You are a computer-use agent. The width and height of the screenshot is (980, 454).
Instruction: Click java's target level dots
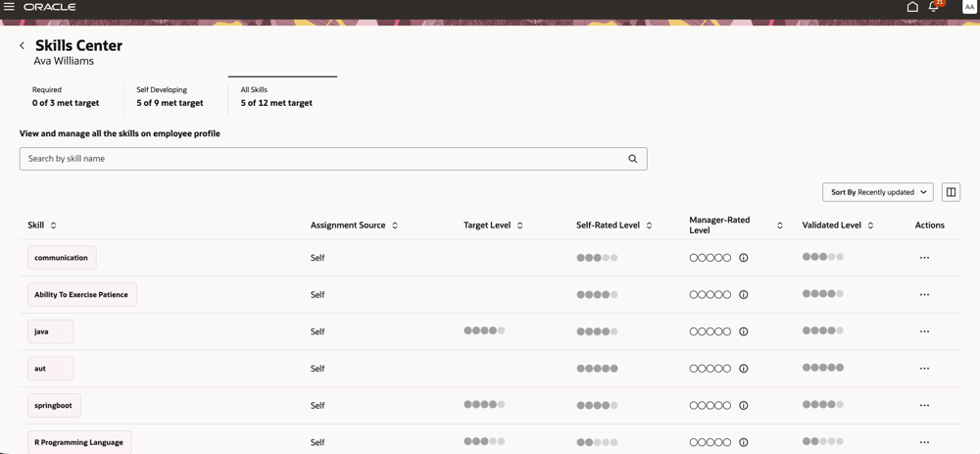click(484, 330)
